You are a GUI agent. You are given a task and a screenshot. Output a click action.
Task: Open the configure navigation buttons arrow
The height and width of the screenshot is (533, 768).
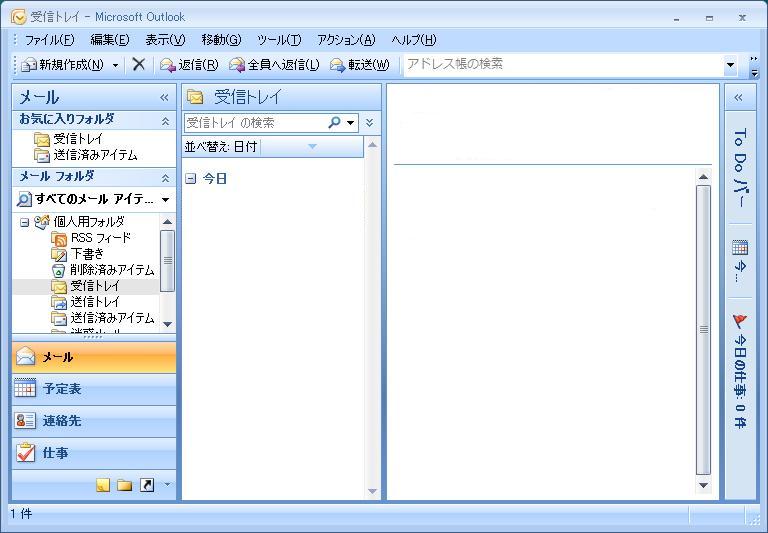click(168, 485)
